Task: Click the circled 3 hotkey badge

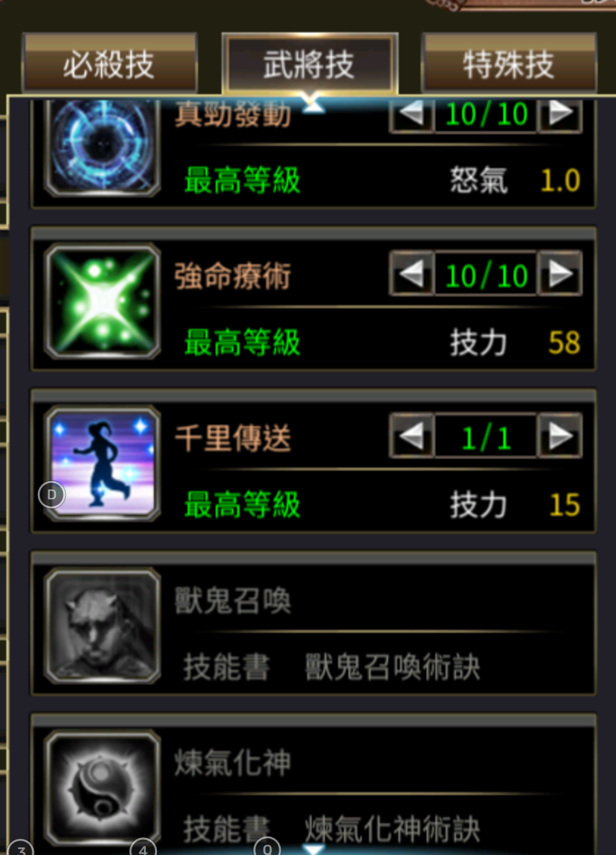Action: pyautogui.click(x=20, y=849)
